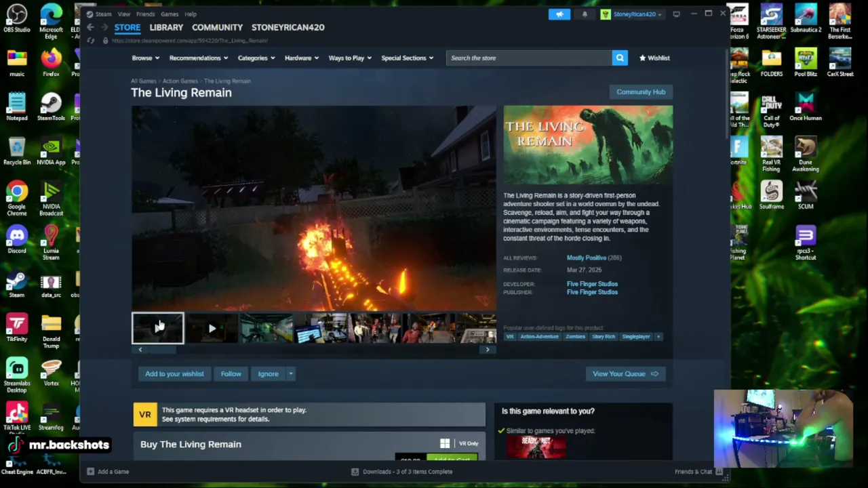Follow The Living Remain
The width and height of the screenshot is (868, 488).
click(x=231, y=373)
